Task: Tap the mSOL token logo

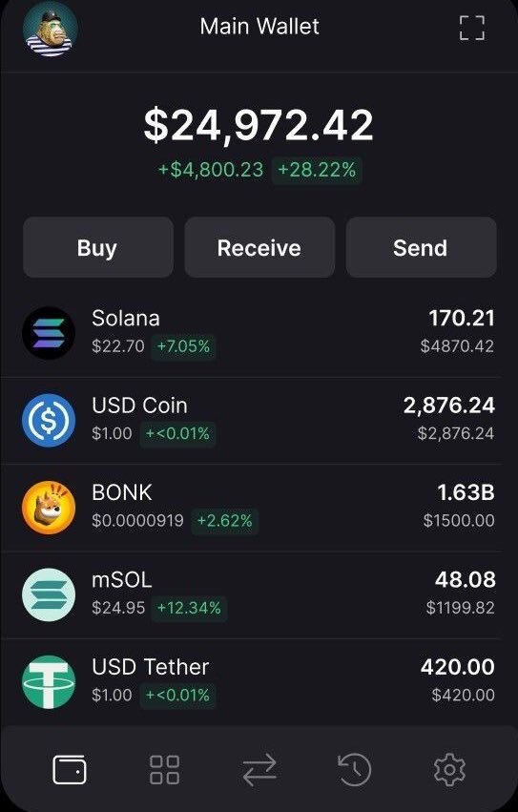Action: point(49,594)
